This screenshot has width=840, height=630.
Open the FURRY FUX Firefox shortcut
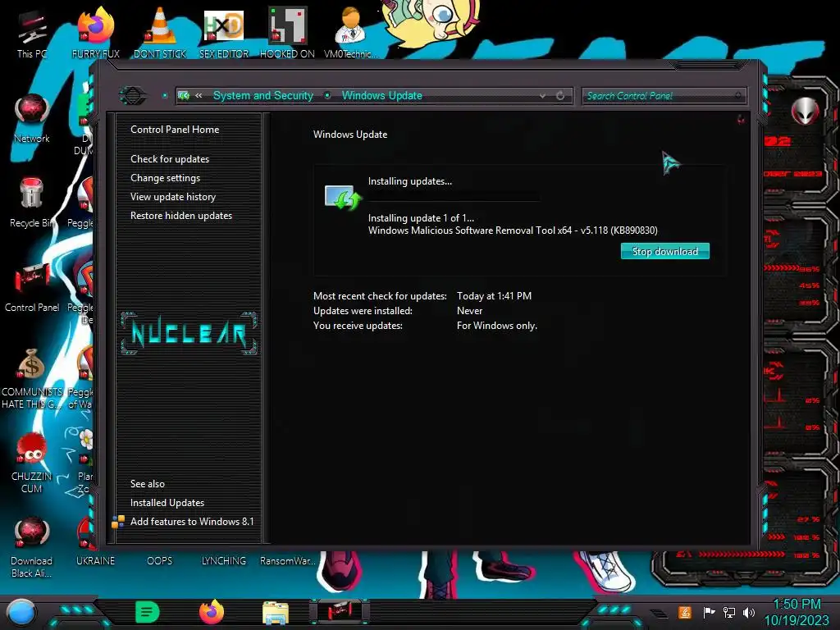click(95, 33)
